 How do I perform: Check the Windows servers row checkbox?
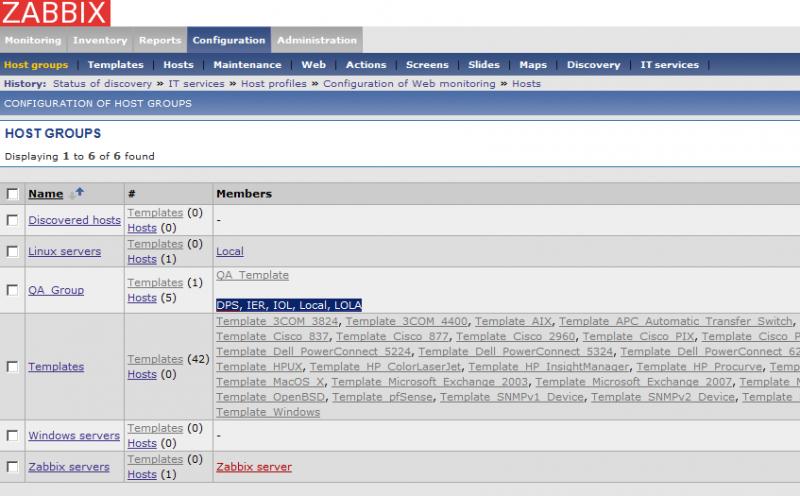(12, 435)
